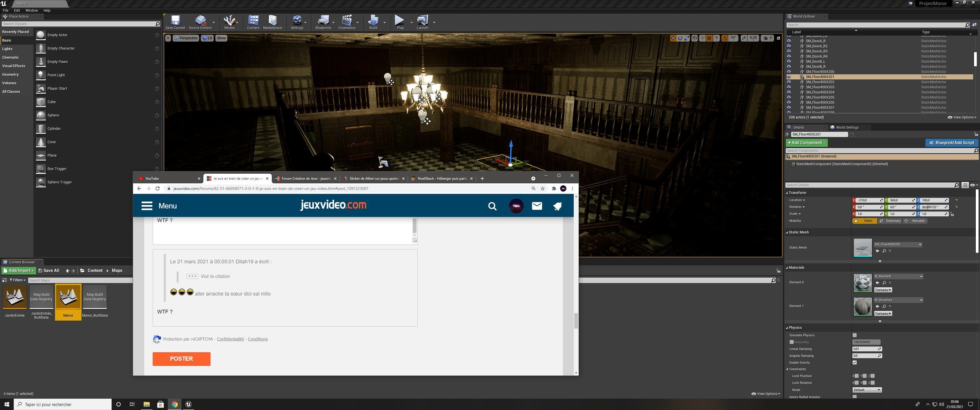Open File Explorer from taskbar

click(x=146, y=404)
